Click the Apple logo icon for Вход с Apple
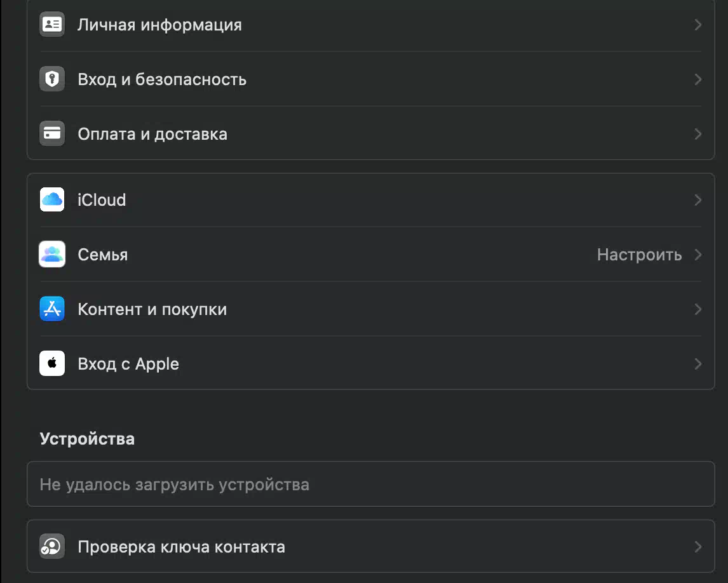728x583 pixels. 52,363
